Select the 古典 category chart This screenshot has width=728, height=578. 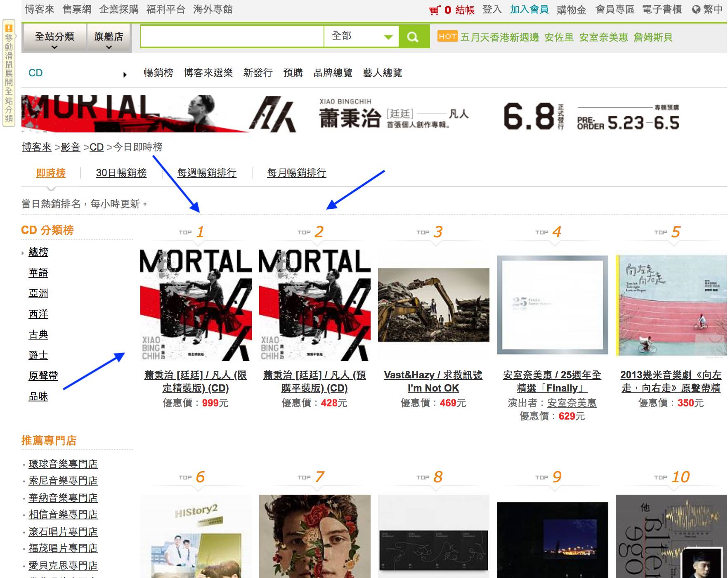pyautogui.click(x=38, y=335)
